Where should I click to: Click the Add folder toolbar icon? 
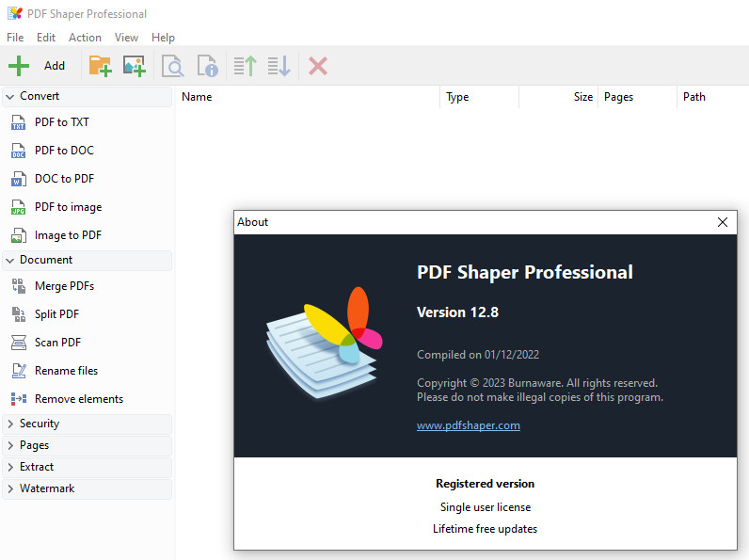pos(101,66)
